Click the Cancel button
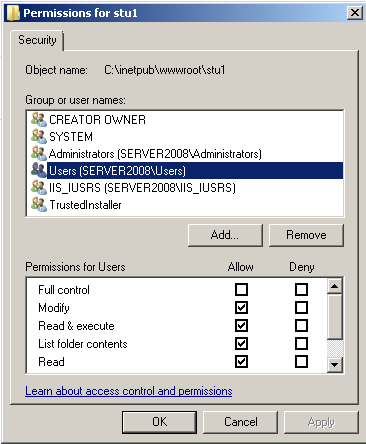366x444 pixels. tap(240, 422)
